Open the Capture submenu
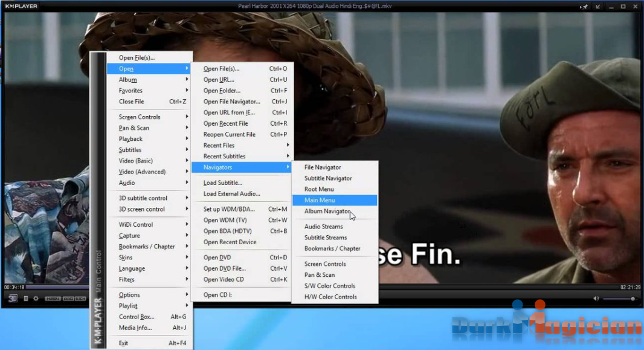 click(149, 235)
